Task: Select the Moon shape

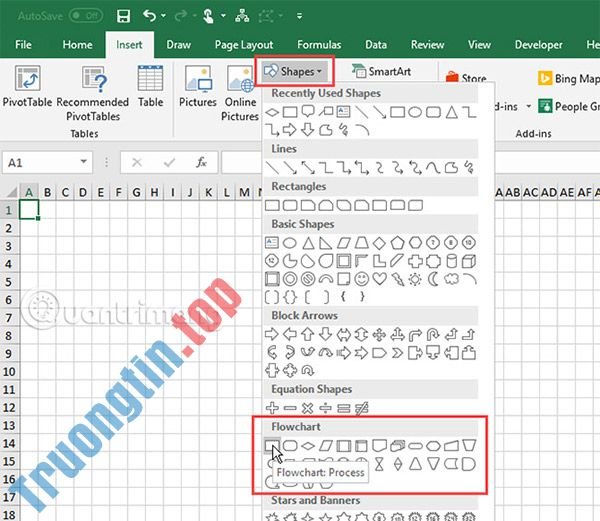Action: click(433, 279)
